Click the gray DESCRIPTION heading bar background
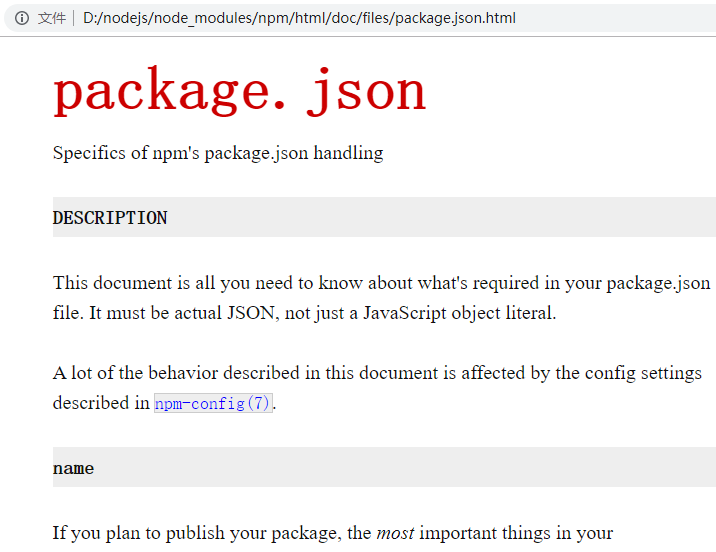 click(x=438, y=217)
